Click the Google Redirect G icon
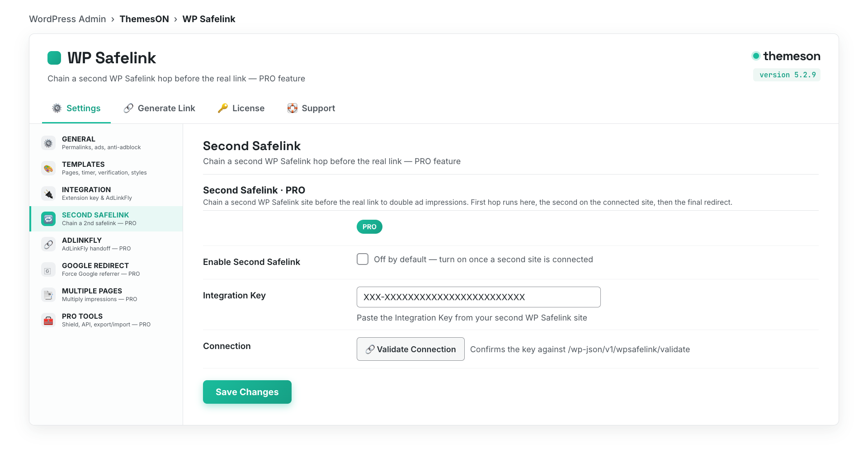This screenshot has width=868, height=453. coord(48,269)
